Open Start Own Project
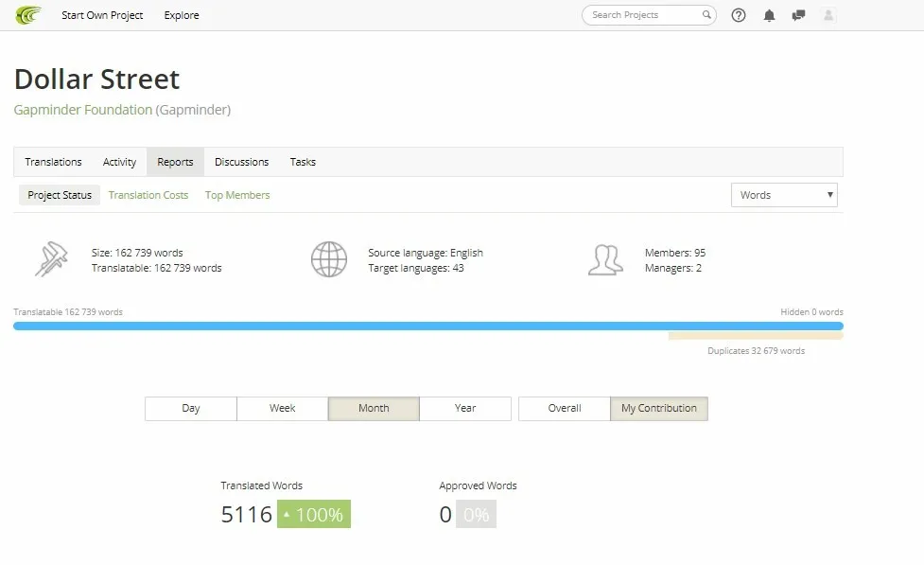 (102, 15)
